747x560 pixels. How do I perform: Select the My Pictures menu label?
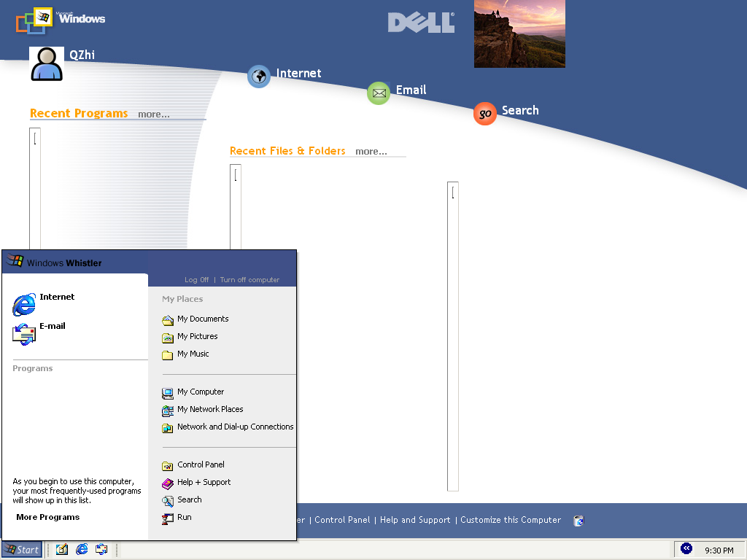(197, 336)
